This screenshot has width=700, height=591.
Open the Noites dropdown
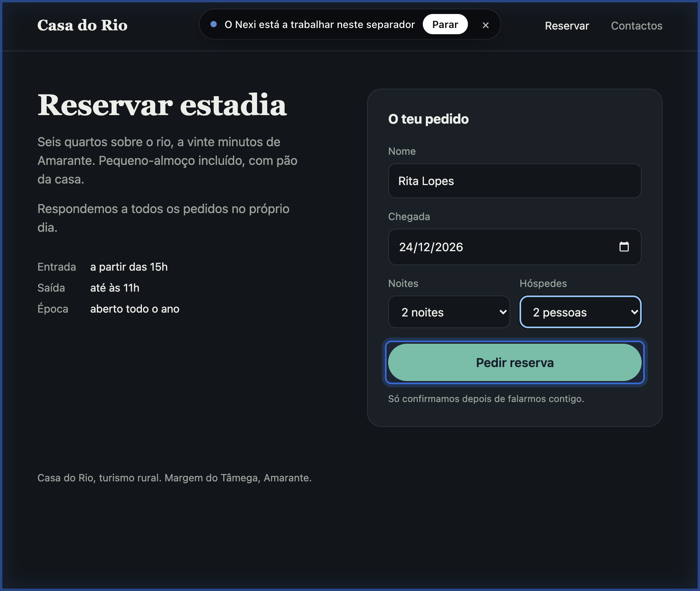(449, 312)
